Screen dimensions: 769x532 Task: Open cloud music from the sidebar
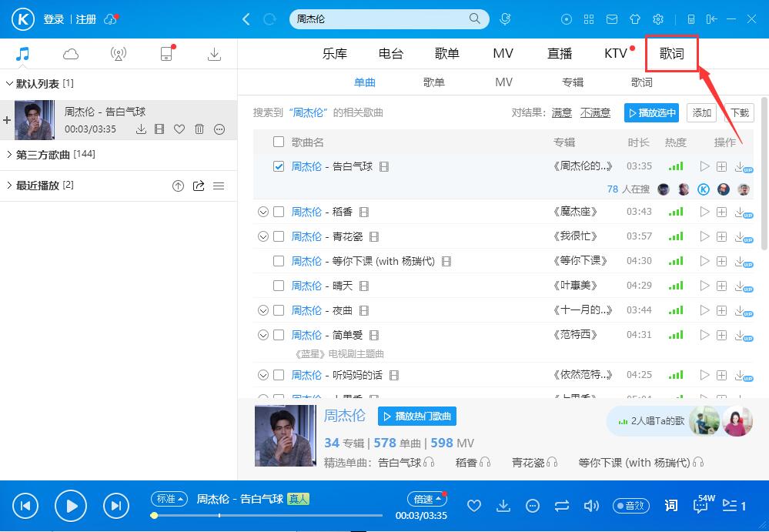coord(70,54)
